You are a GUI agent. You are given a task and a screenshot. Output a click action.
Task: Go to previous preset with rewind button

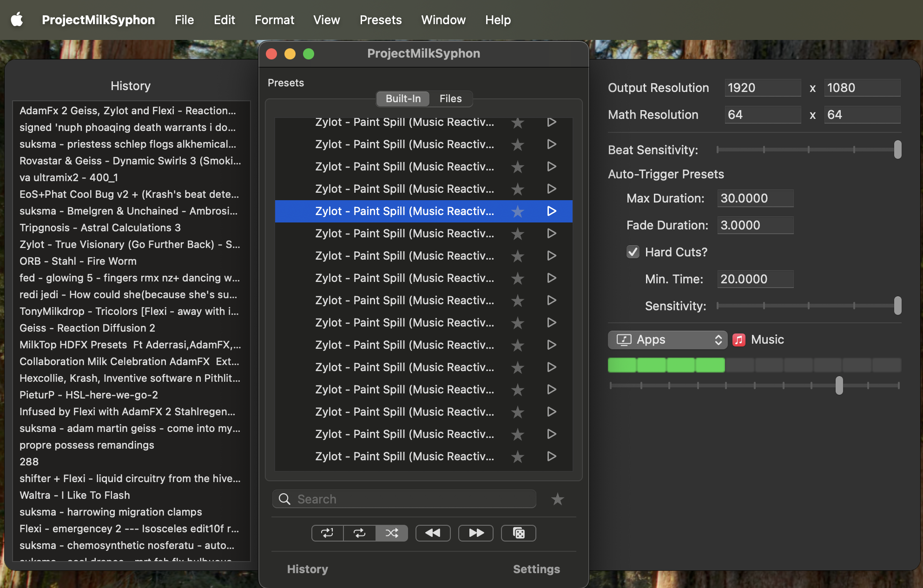click(x=433, y=533)
